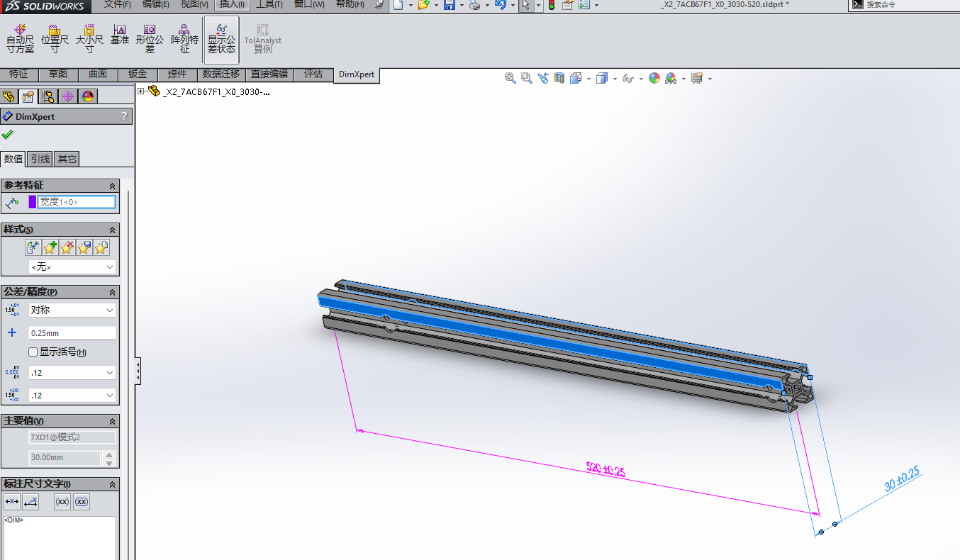Click the center dimension text icon
960x560 pixels.
pos(12,502)
